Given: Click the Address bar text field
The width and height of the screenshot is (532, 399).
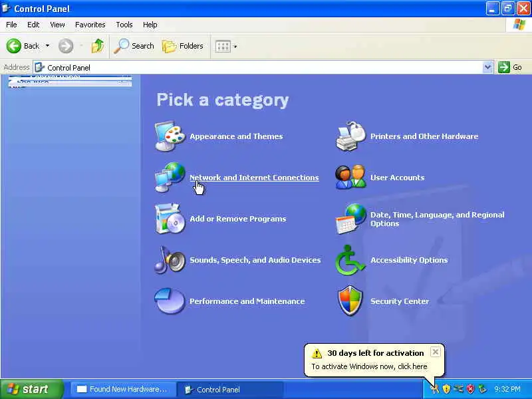Looking at the screenshot, I should pos(258,67).
